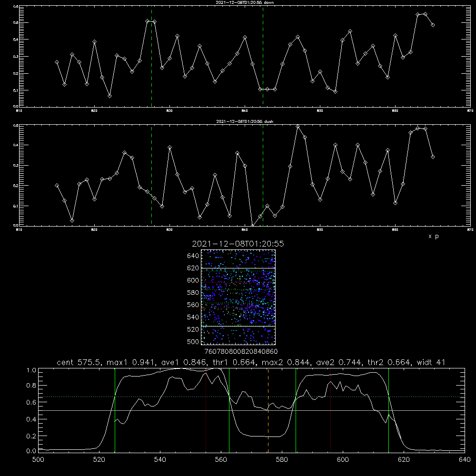Click the overlapping x-axis numbers under the color image
Viewport: 476px width, 476px height.
point(241,351)
